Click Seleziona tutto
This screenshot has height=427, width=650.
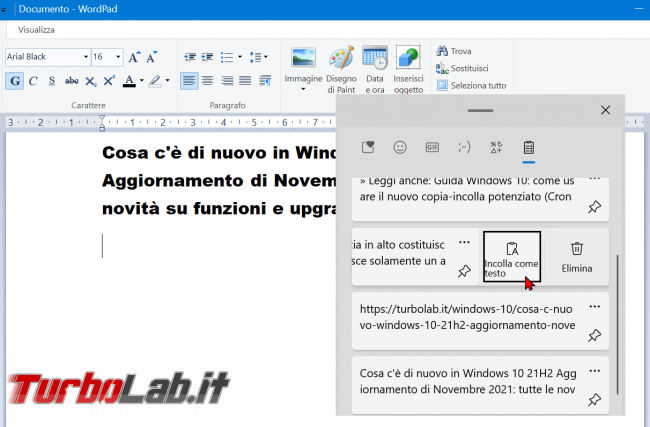point(471,85)
